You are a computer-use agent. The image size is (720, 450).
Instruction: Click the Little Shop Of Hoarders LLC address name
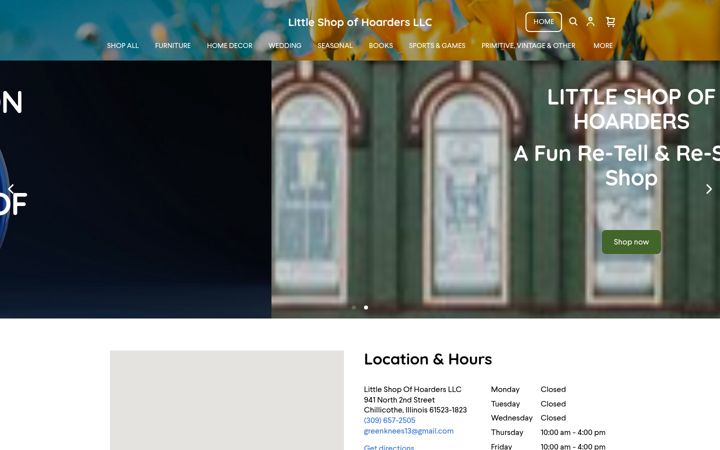point(412,389)
